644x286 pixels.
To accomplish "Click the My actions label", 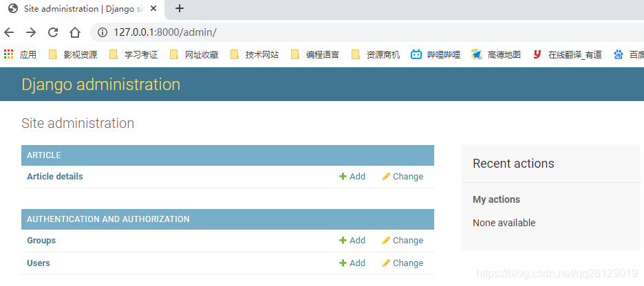I will click(496, 200).
